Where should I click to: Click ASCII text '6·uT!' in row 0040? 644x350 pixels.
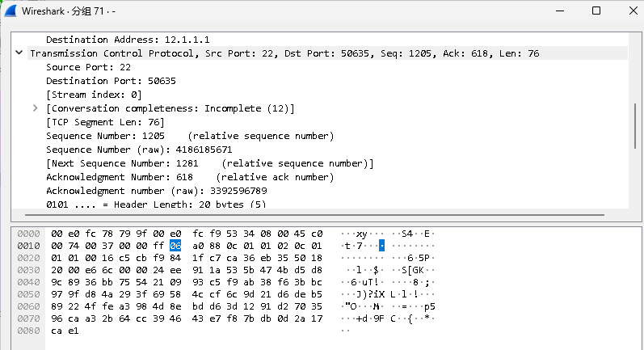pyautogui.click(x=364, y=282)
